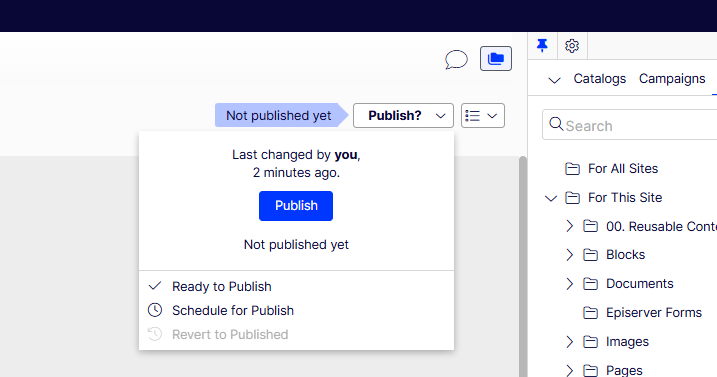Click the search magnifier icon

[x=556, y=124]
